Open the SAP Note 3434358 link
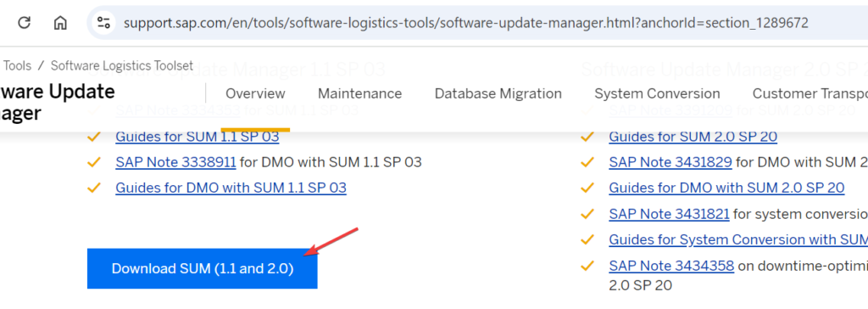The width and height of the screenshot is (868, 309). (671, 266)
